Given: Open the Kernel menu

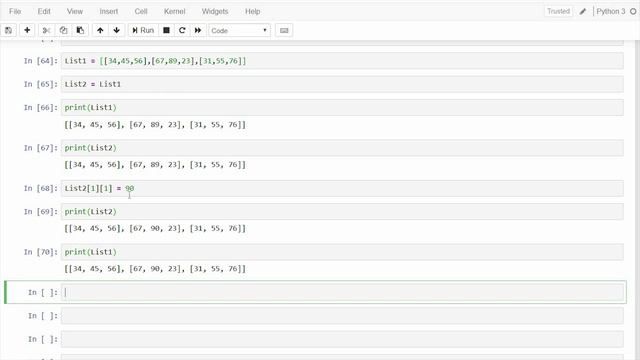Looking at the screenshot, I should (175, 11).
